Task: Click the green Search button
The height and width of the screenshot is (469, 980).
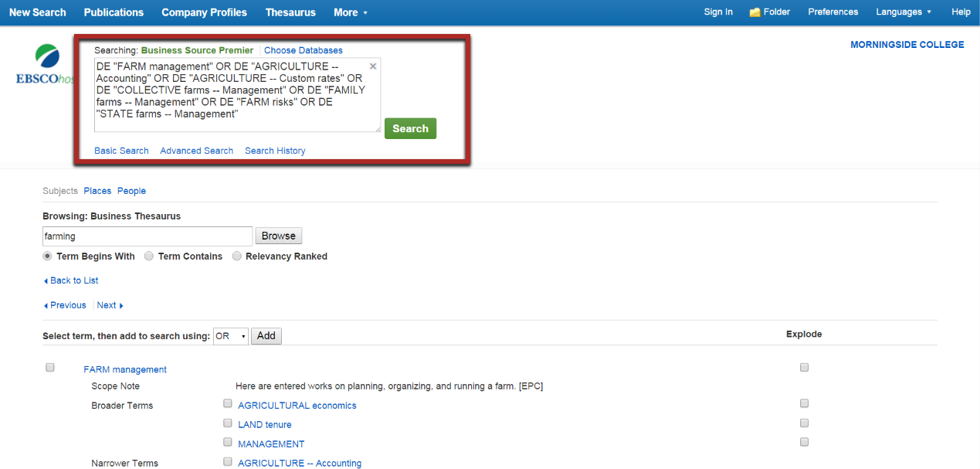Action: coord(410,128)
